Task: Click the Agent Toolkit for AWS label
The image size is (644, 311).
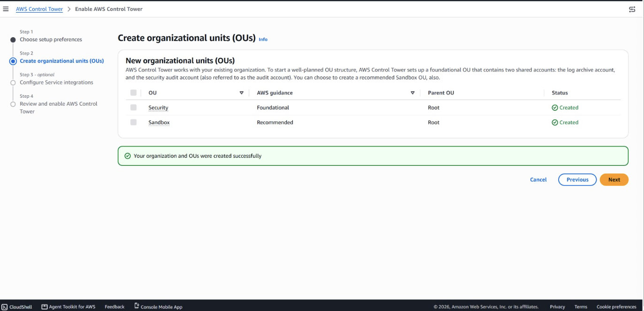Action: pyautogui.click(x=72, y=307)
